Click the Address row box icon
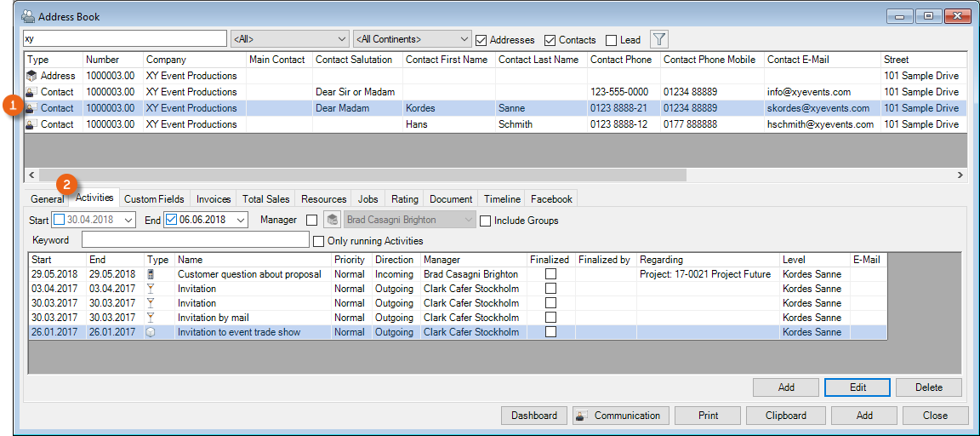The height and width of the screenshot is (436, 980). 32,76
